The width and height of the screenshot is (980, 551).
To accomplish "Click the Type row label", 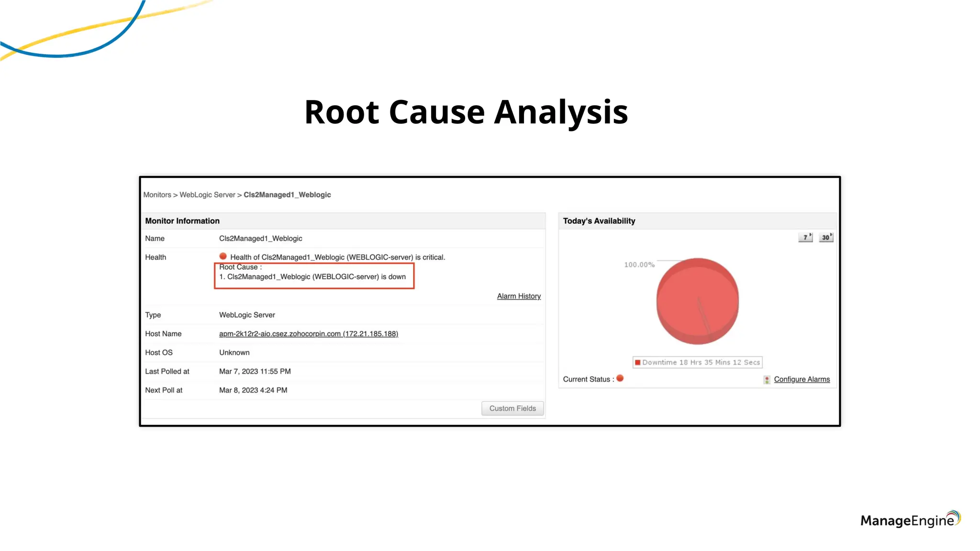I will [x=153, y=315].
